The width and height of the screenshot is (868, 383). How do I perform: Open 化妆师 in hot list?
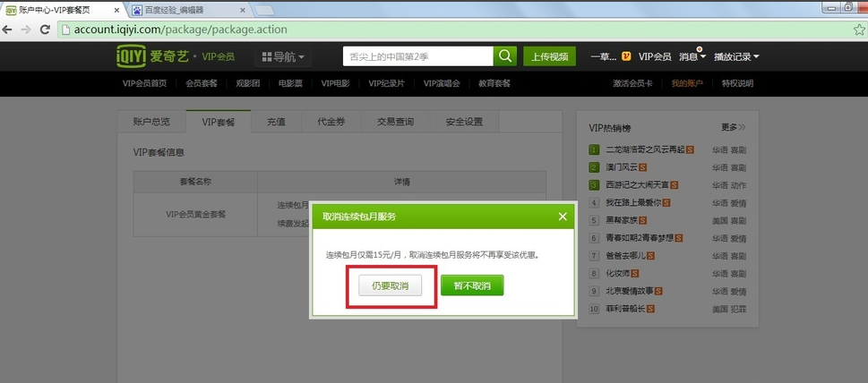(x=618, y=274)
